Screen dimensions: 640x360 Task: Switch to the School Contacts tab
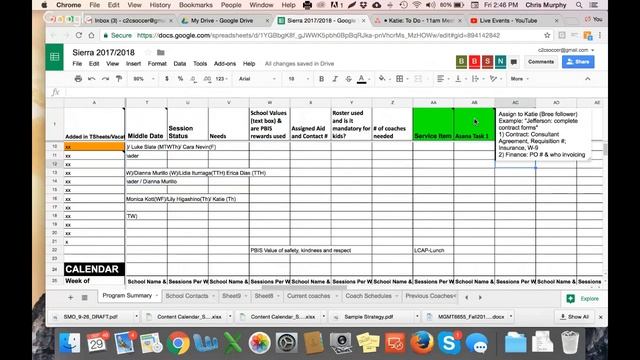click(x=187, y=296)
